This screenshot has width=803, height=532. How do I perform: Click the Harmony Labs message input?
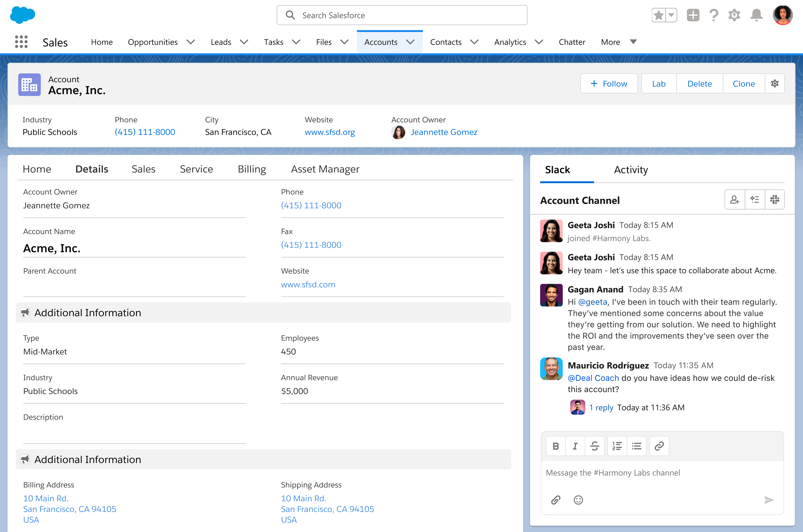click(662, 473)
